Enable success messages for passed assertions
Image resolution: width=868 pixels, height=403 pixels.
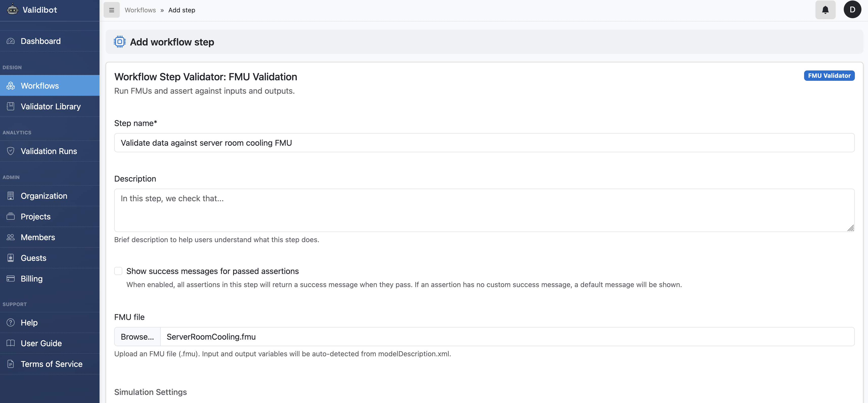(118, 271)
